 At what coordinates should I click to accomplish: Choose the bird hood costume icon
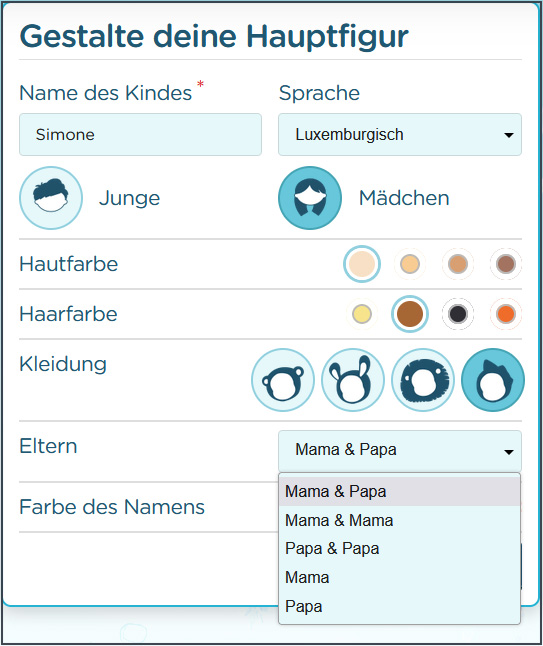click(493, 380)
